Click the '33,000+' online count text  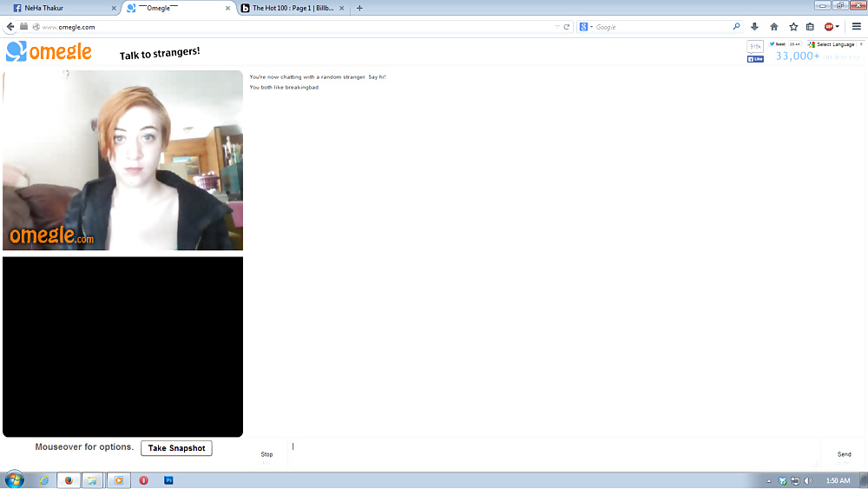tap(797, 56)
